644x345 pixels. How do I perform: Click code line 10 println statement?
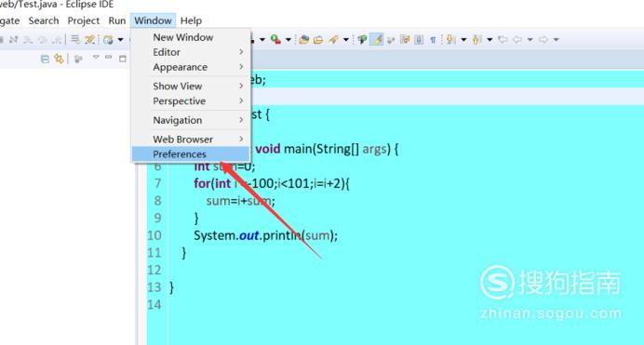[x=266, y=235]
